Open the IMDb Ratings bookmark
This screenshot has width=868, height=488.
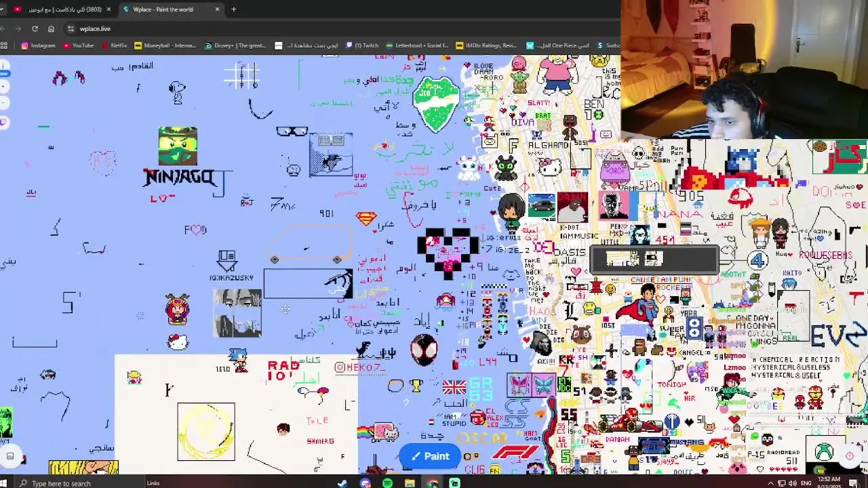tap(487, 45)
